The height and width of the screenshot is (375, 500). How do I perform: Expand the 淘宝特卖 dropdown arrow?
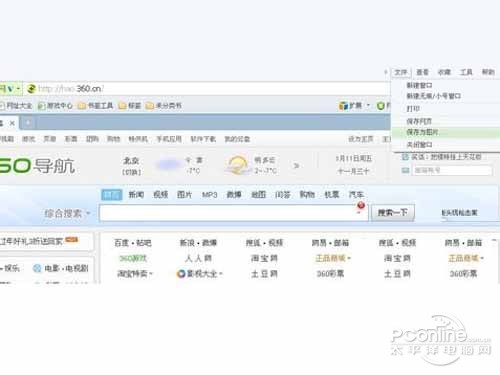[x=151, y=274]
